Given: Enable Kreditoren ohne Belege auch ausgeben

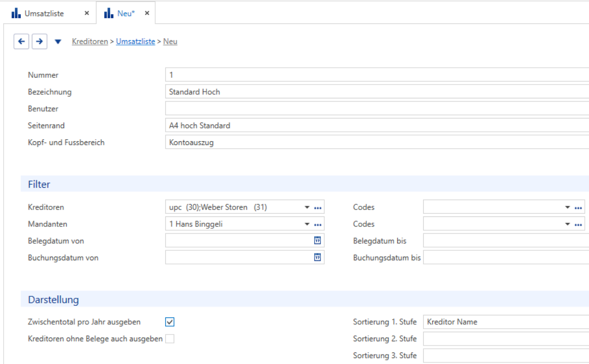Looking at the screenshot, I should [x=170, y=339].
